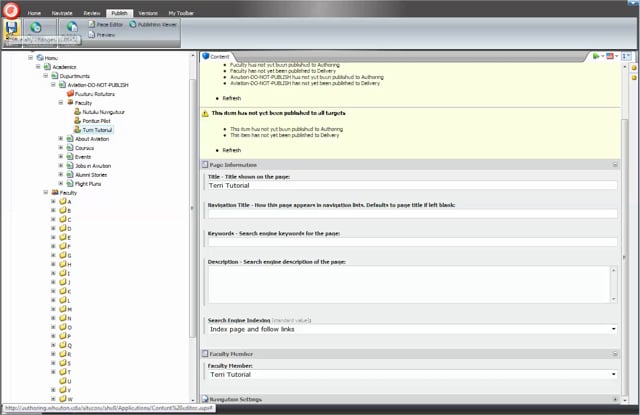640x415 pixels.
Task: Click the editor pane vertical scrollbar
Action: [625, 257]
